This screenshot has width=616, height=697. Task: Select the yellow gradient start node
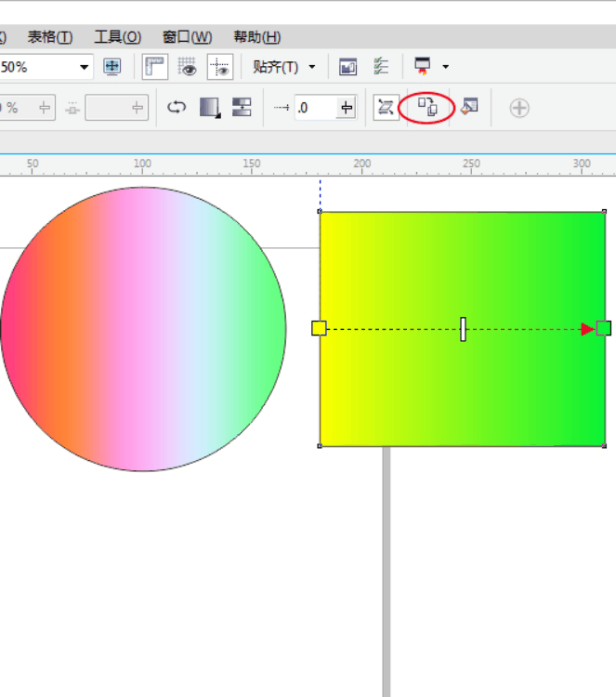tap(319, 328)
